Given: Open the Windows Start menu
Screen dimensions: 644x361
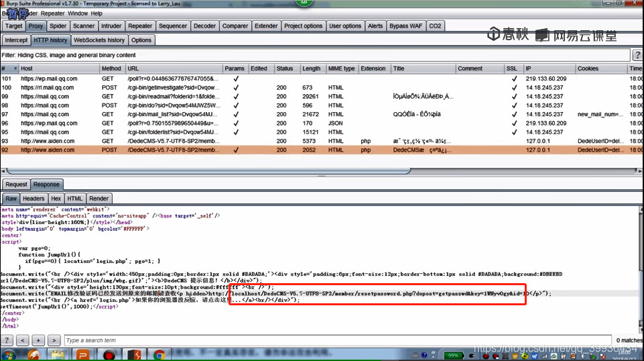Looking at the screenshot, I should tap(9, 355).
